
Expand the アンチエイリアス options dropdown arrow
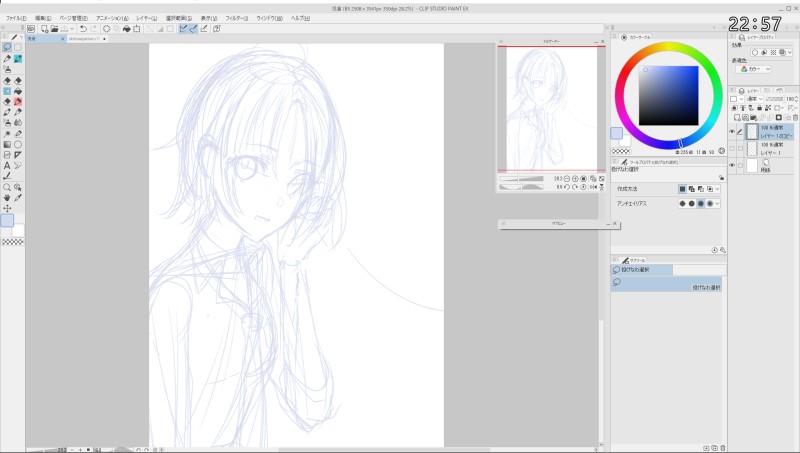[717, 204]
